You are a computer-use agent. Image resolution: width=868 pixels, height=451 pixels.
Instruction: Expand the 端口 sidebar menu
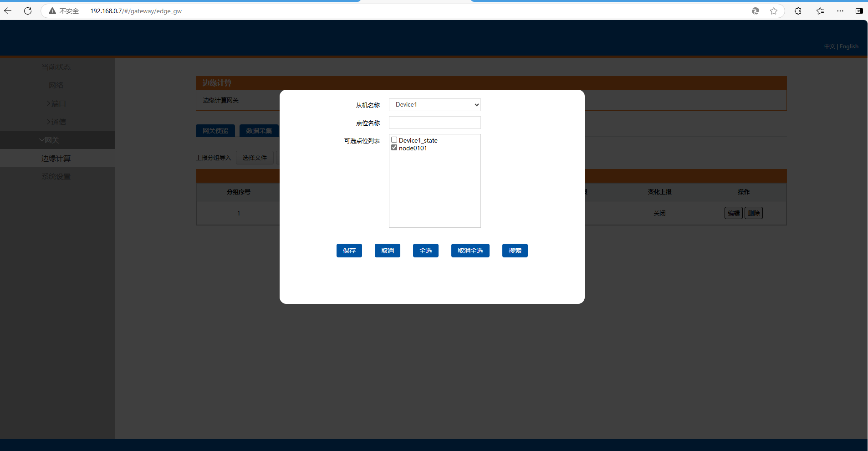56,103
